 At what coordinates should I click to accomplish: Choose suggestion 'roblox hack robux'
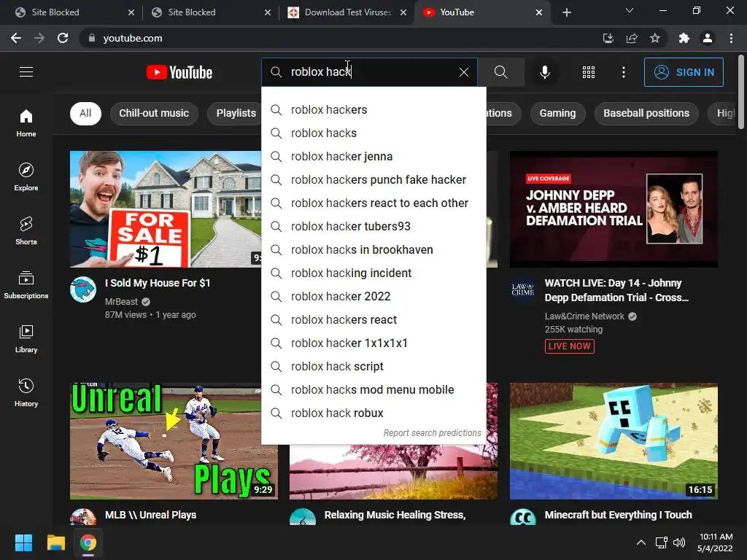[x=374, y=413]
